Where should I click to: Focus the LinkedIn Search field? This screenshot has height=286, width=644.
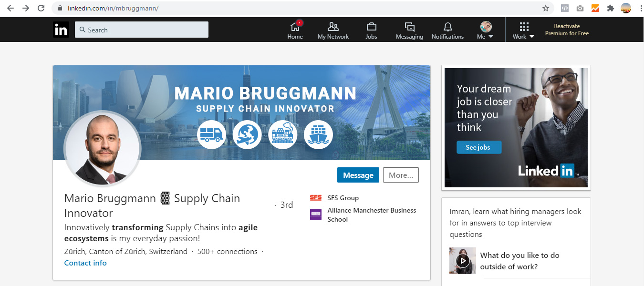(142, 30)
